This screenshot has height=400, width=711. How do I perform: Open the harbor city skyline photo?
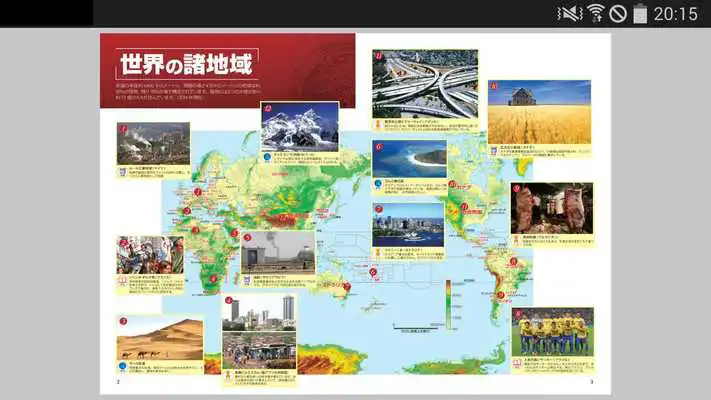pyautogui.click(x=408, y=226)
